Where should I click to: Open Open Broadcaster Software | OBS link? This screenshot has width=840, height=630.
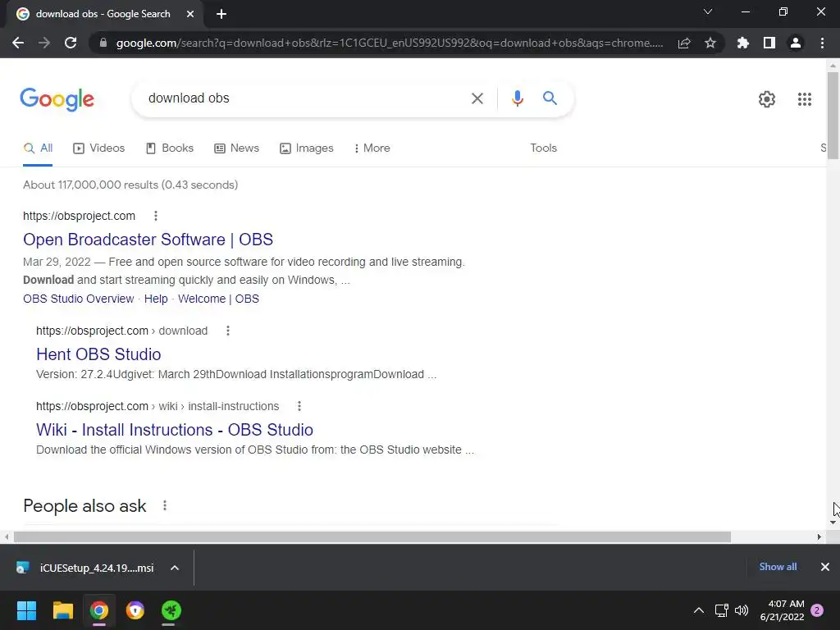pos(148,240)
